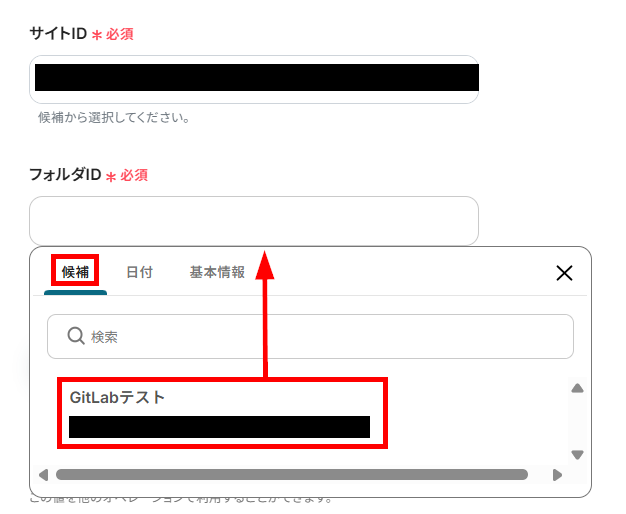Screen dimensions: 626x514
Task: Click the サイトID field label
Action: click(x=58, y=34)
